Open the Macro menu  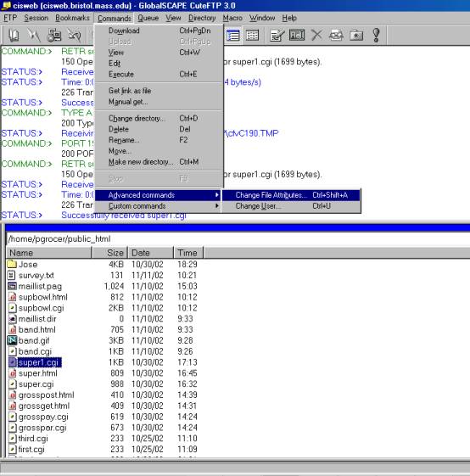[x=232, y=18]
